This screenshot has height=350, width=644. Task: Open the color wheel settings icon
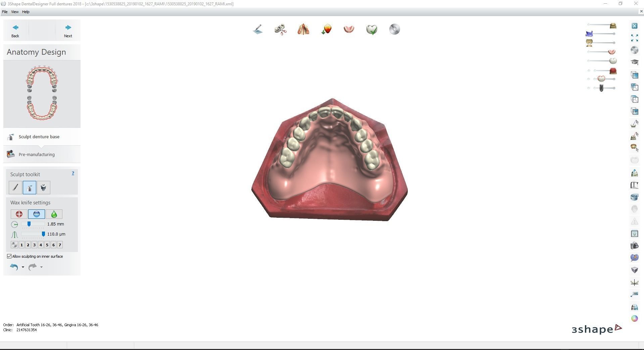click(635, 318)
